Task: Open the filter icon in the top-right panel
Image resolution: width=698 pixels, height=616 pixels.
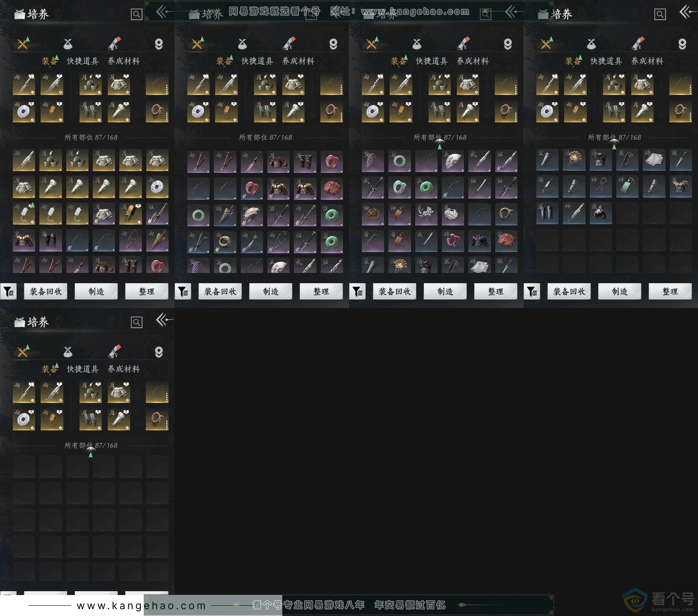Action: click(x=532, y=291)
